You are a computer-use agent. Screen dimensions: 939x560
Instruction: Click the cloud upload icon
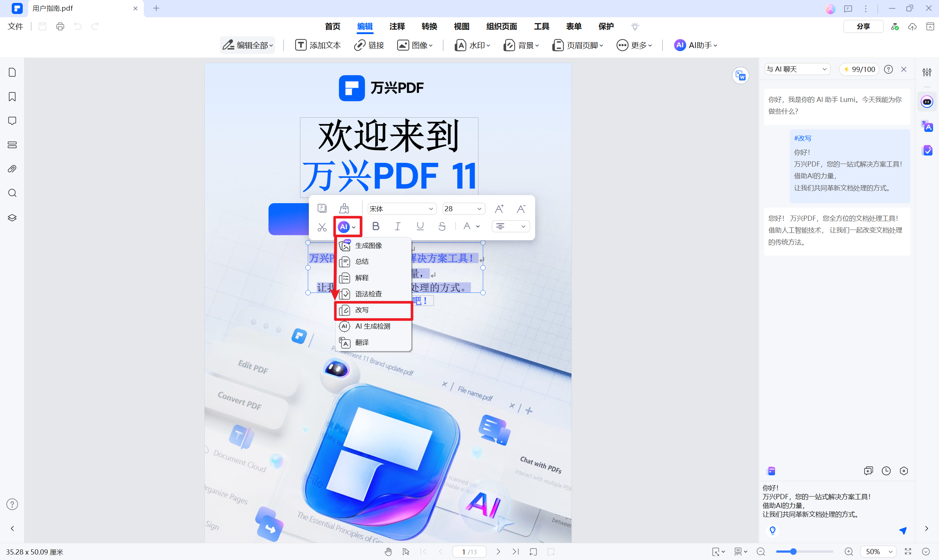tap(912, 26)
